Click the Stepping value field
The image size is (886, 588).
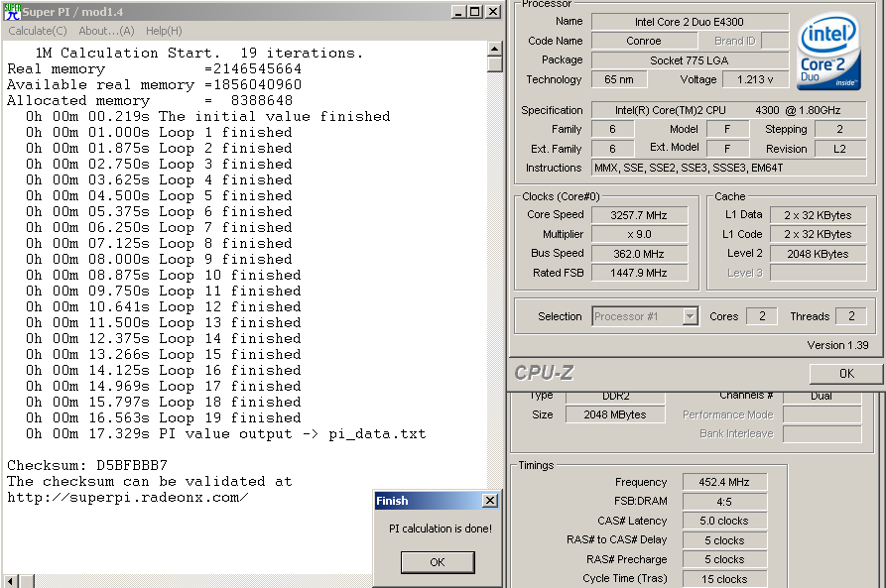click(x=839, y=129)
